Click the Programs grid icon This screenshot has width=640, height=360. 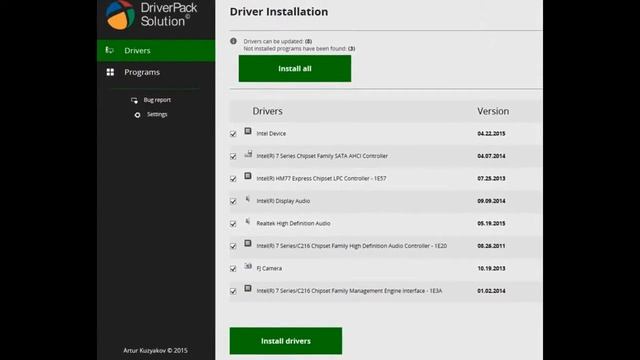point(110,72)
